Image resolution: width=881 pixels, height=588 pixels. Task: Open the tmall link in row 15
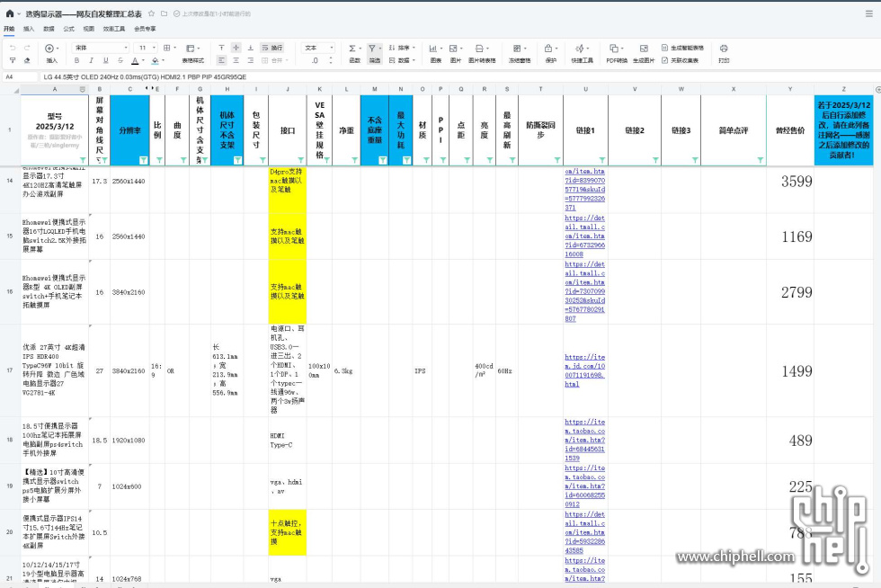(x=585, y=236)
